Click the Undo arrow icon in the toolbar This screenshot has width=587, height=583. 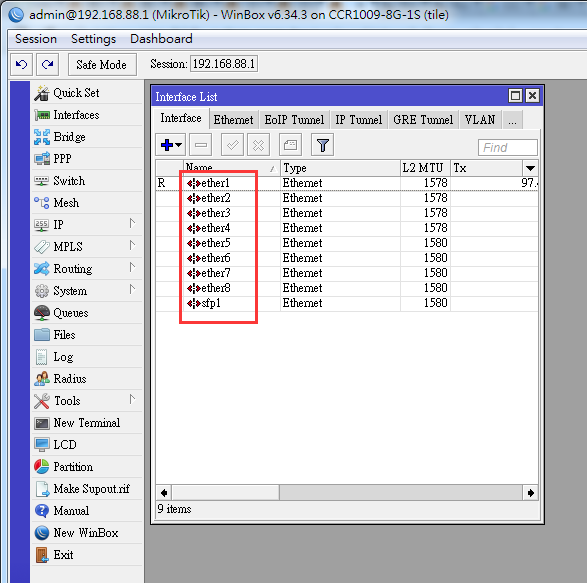click(21, 64)
